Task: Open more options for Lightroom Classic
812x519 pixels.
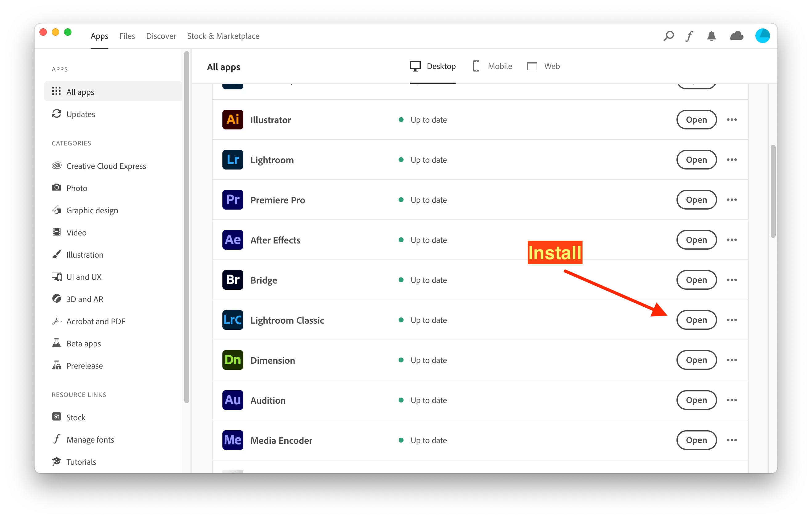Action: coord(732,320)
